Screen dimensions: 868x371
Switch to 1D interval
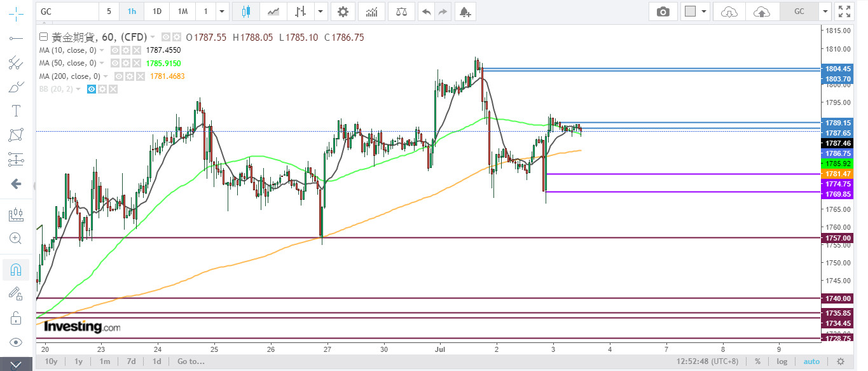156,11
